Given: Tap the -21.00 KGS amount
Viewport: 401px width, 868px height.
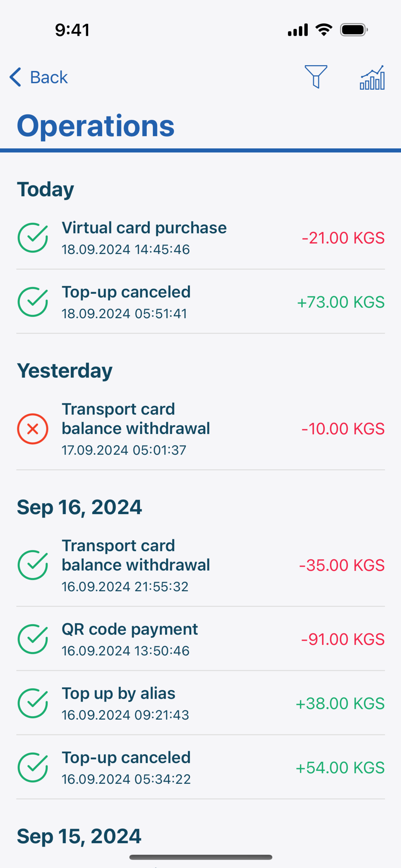Looking at the screenshot, I should [343, 238].
